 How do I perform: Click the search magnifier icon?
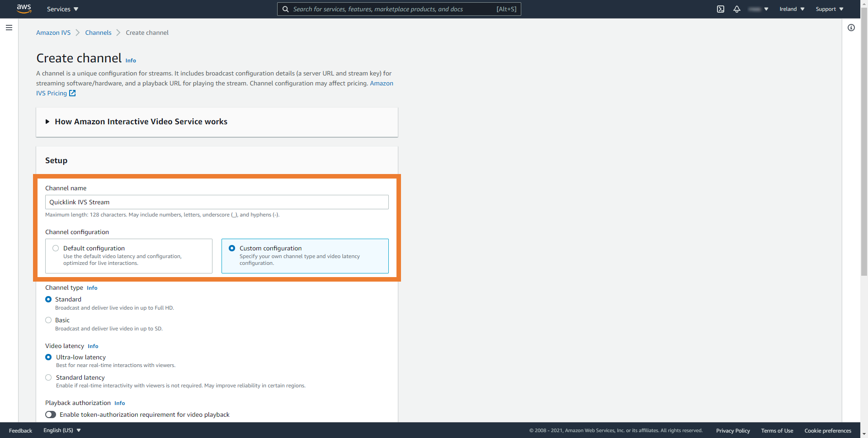286,9
